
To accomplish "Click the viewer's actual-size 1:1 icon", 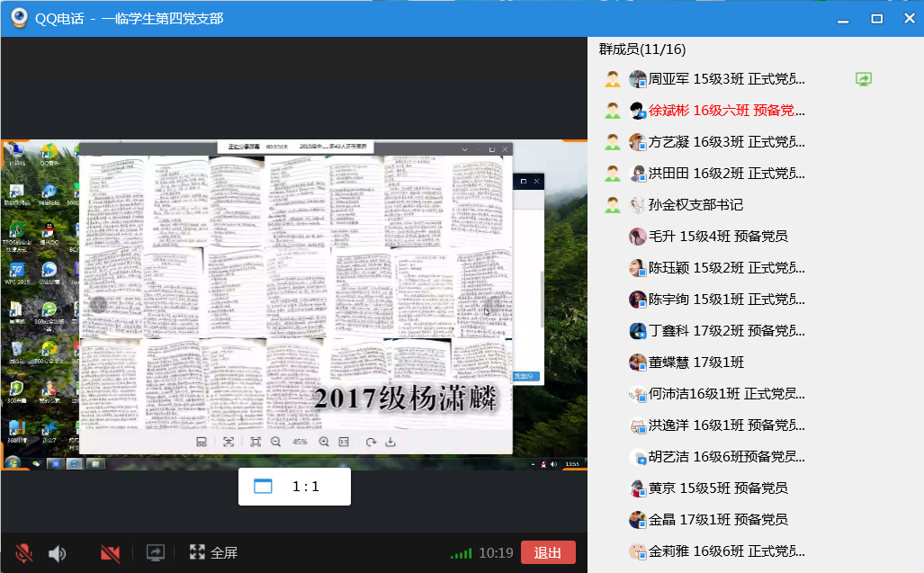I will point(345,442).
